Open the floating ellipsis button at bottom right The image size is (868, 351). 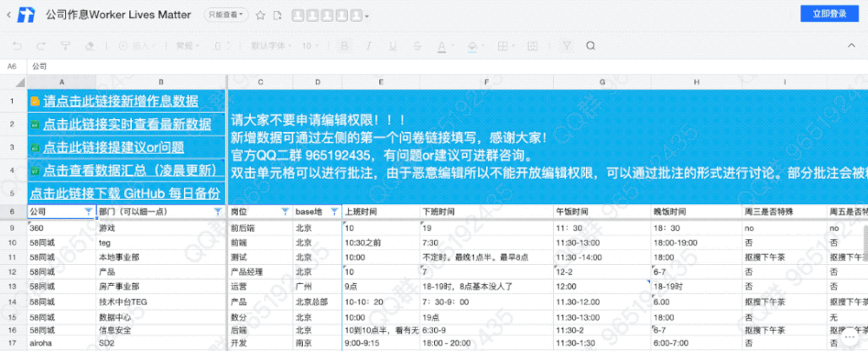(x=851, y=335)
